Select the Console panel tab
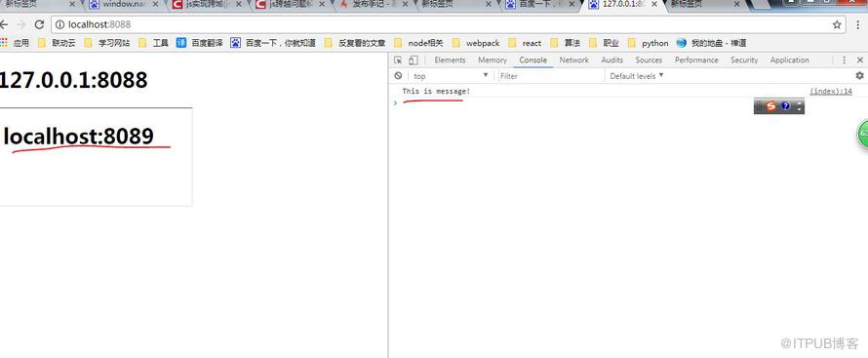The height and width of the screenshot is (358, 868). click(x=533, y=60)
